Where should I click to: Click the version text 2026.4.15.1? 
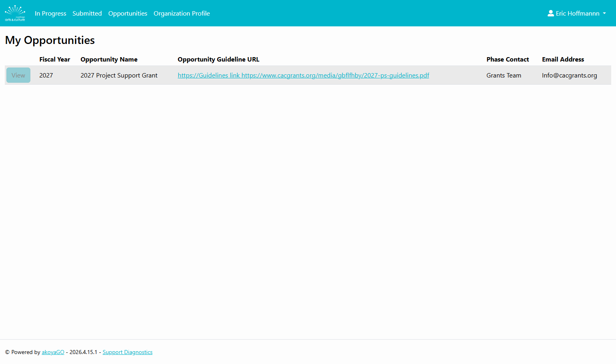coord(83,352)
